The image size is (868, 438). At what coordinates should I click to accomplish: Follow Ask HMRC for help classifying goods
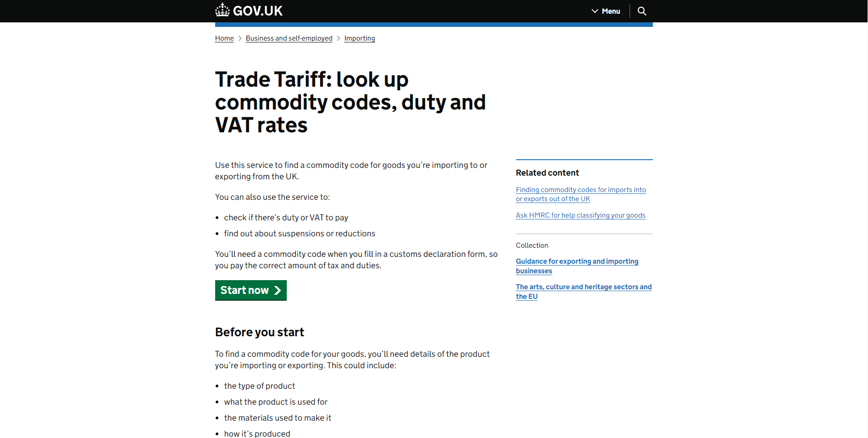[x=580, y=215]
